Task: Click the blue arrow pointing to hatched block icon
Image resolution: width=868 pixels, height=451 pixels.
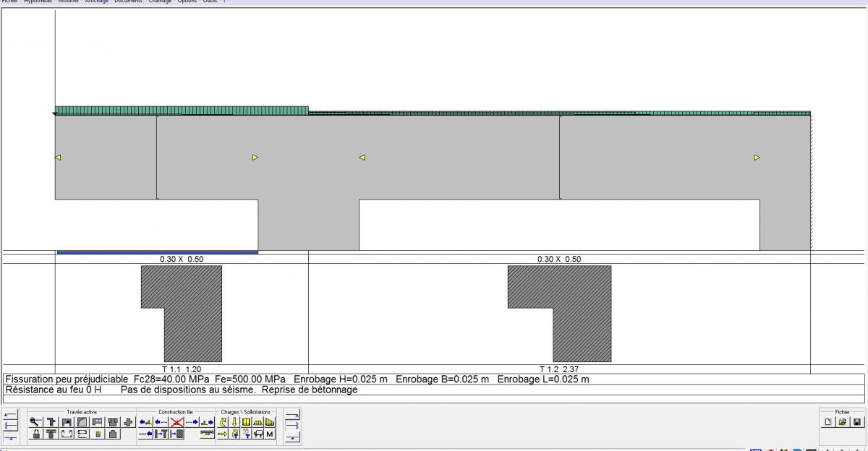Action: [176, 434]
